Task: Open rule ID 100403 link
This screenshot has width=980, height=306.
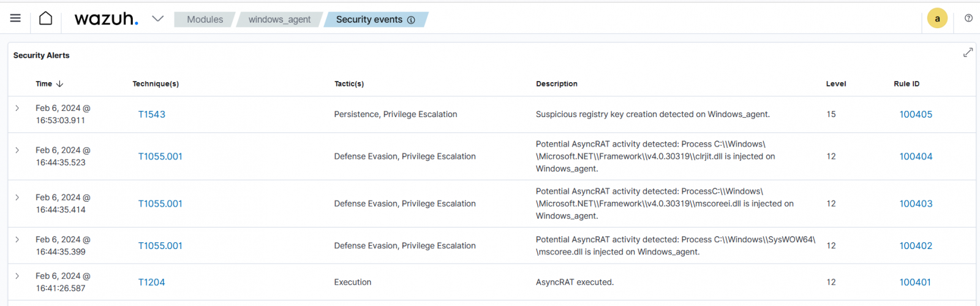Action: click(916, 204)
